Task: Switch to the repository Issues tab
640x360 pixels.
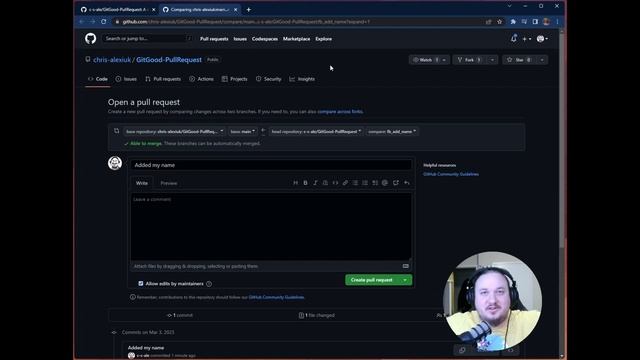Action: click(126, 79)
